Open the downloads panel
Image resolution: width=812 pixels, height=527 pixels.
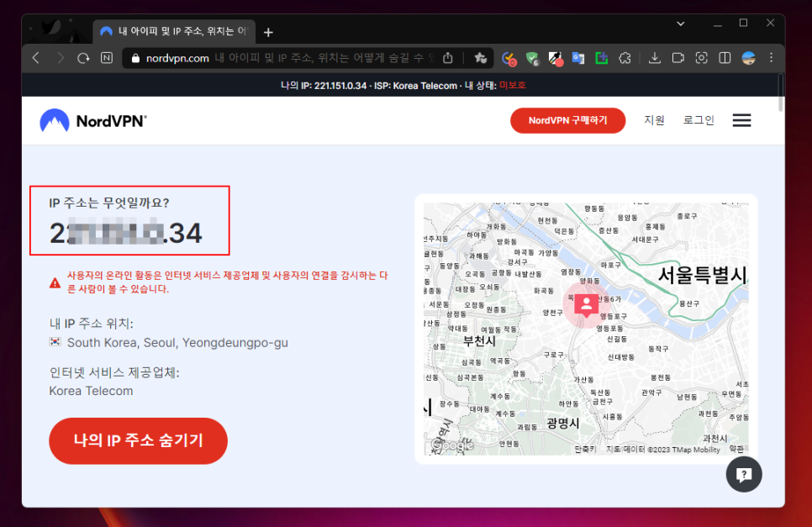click(655, 58)
